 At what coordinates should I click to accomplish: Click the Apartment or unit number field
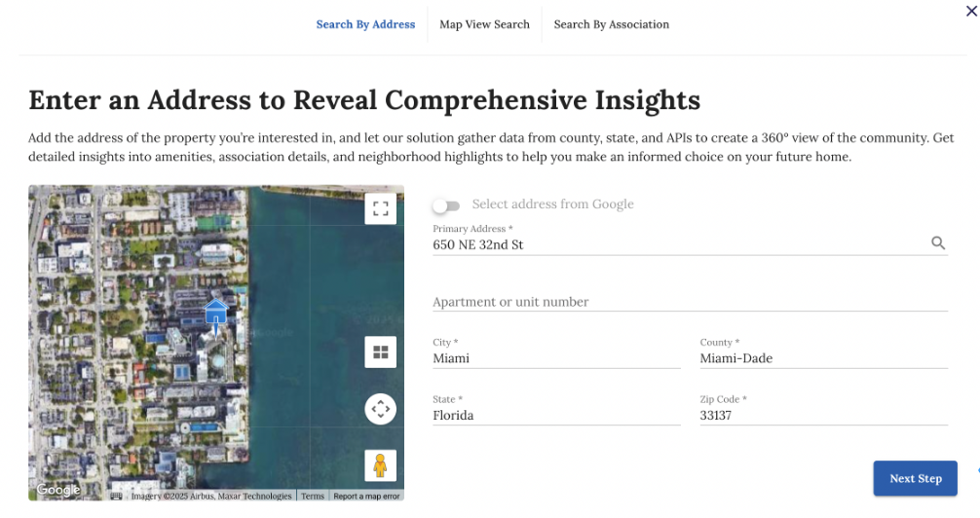click(x=690, y=302)
